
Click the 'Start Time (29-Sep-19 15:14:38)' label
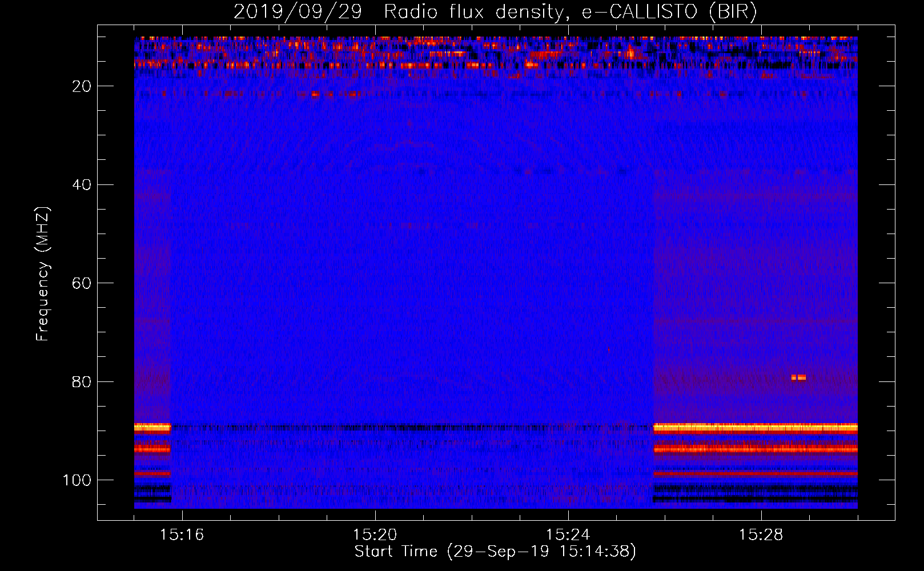[495, 552]
